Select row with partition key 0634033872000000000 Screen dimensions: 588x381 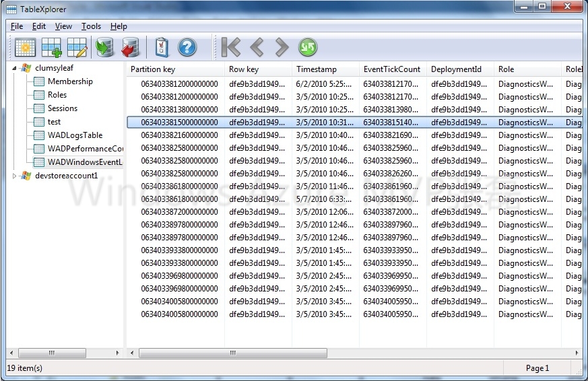coord(354,212)
